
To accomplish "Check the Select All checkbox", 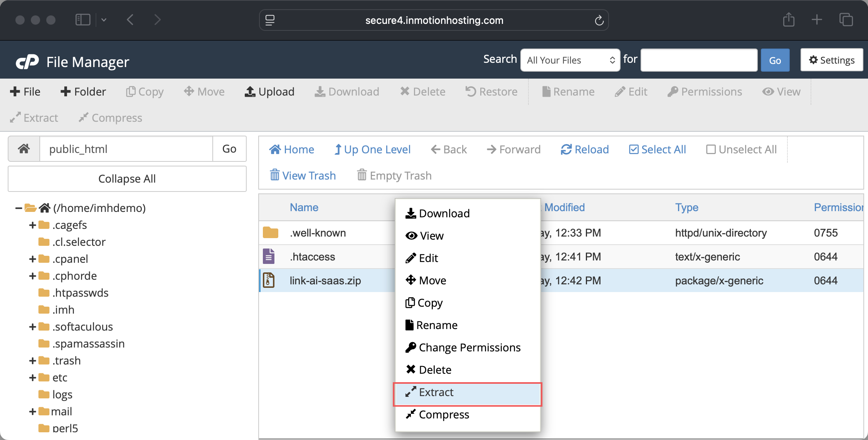I will 634,149.
